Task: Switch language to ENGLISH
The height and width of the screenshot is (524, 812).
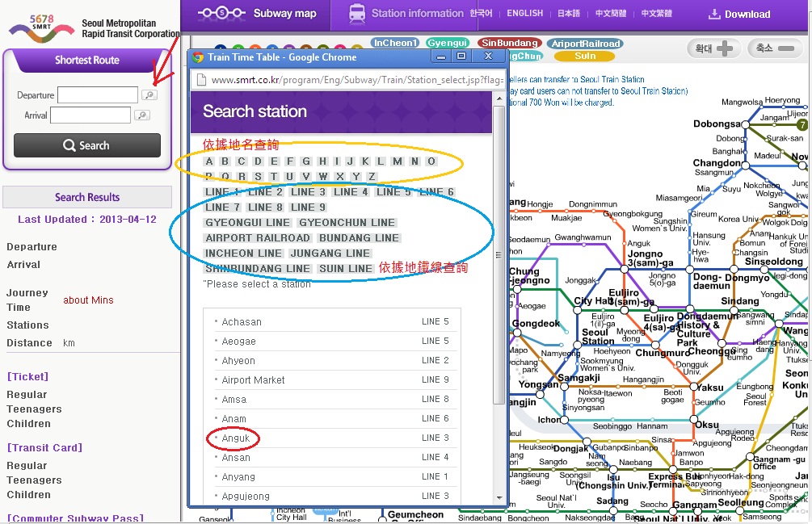Action: (524, 14)
